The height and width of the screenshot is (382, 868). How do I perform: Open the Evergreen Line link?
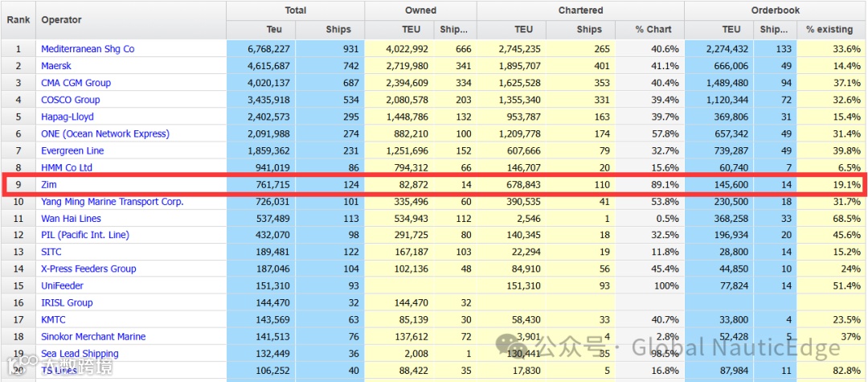72,150
